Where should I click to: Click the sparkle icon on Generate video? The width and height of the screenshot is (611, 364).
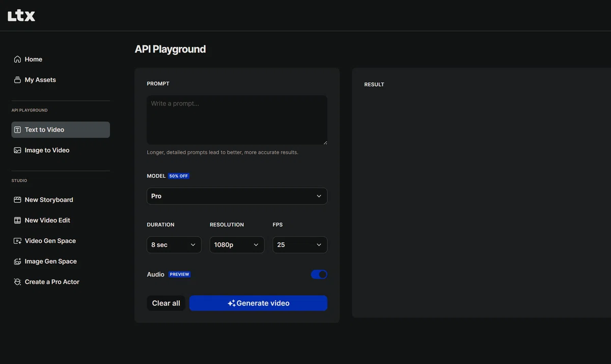pyautogui.click(x=231, y=303)
